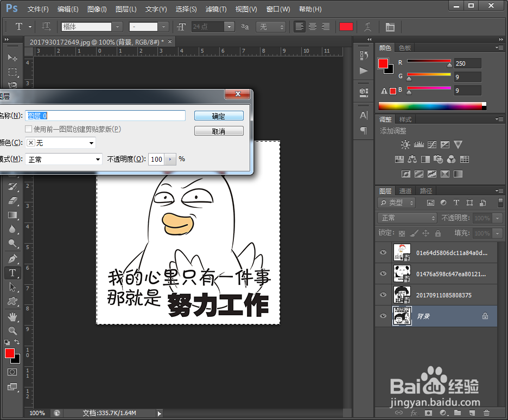The width and height of the screenshot is (508, 420).
Task: Select the Custom Shape tool
Action: [x=12, y=302]
